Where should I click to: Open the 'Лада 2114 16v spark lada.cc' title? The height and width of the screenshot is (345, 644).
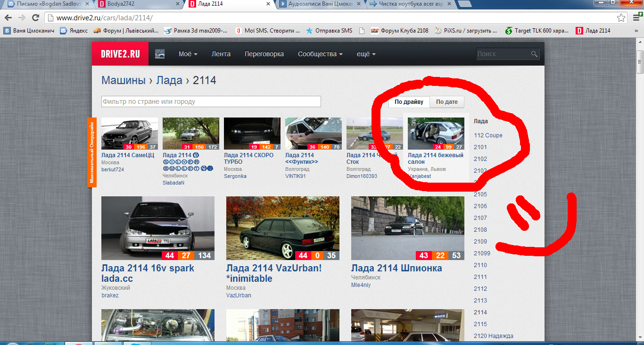pyautogui.click(x=148, y=273)
